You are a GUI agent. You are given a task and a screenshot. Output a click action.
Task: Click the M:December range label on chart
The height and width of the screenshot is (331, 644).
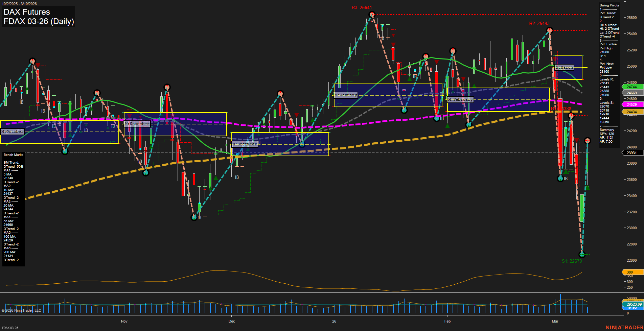[x=244, y=144]
